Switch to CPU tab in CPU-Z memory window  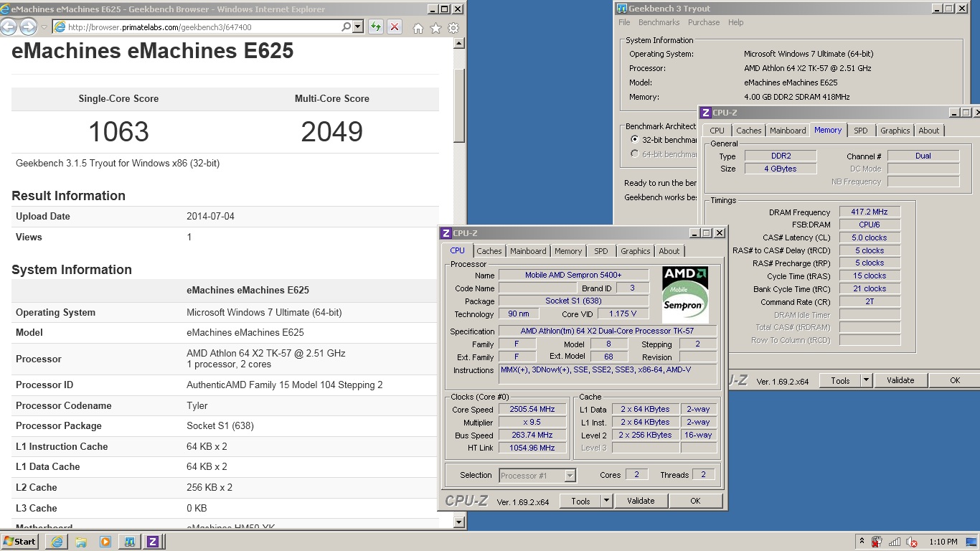tap(717, 131)
